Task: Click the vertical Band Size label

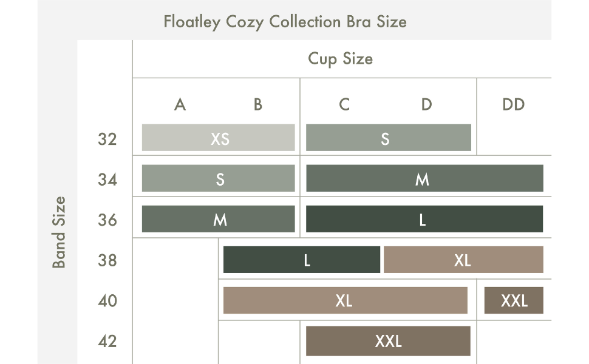Action: 58,232
